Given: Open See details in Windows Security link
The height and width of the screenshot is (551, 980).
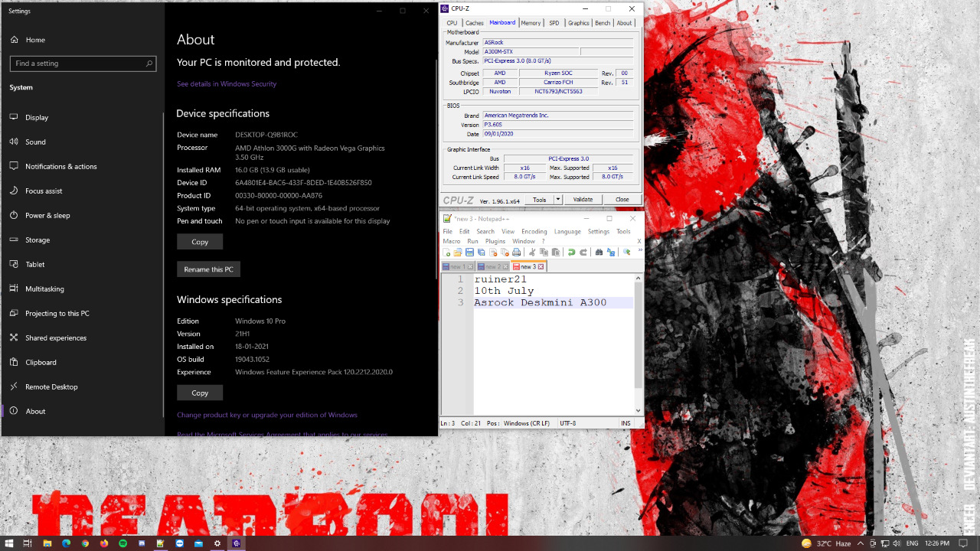Looking at the screenshot, I should [x=227, y=84].
